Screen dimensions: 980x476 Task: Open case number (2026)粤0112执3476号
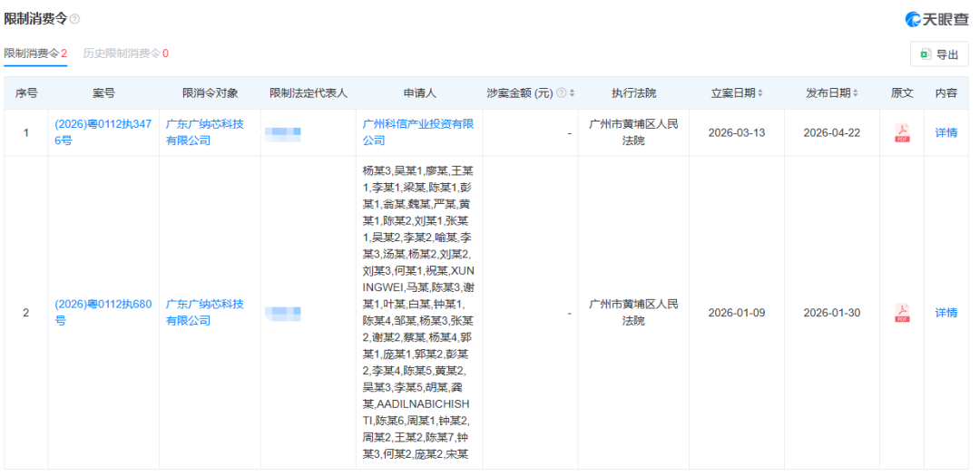pyautogui.click(x=103, y=132)
